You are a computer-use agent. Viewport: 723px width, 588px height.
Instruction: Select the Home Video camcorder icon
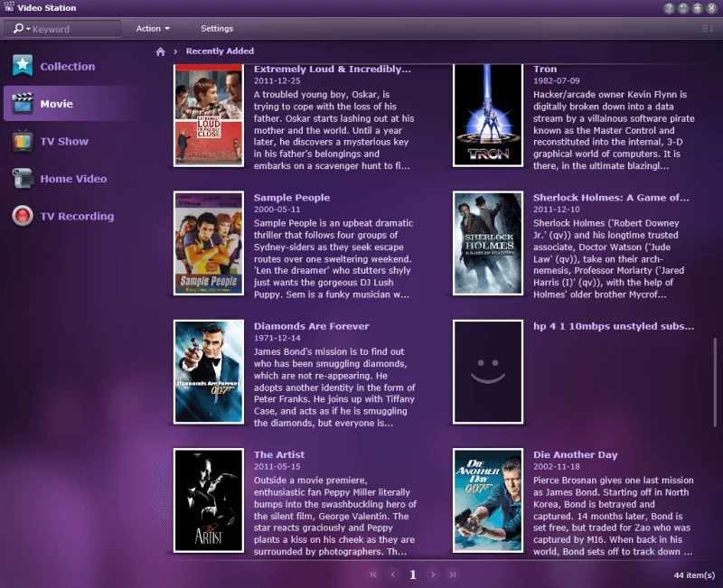tap(23, 179)
